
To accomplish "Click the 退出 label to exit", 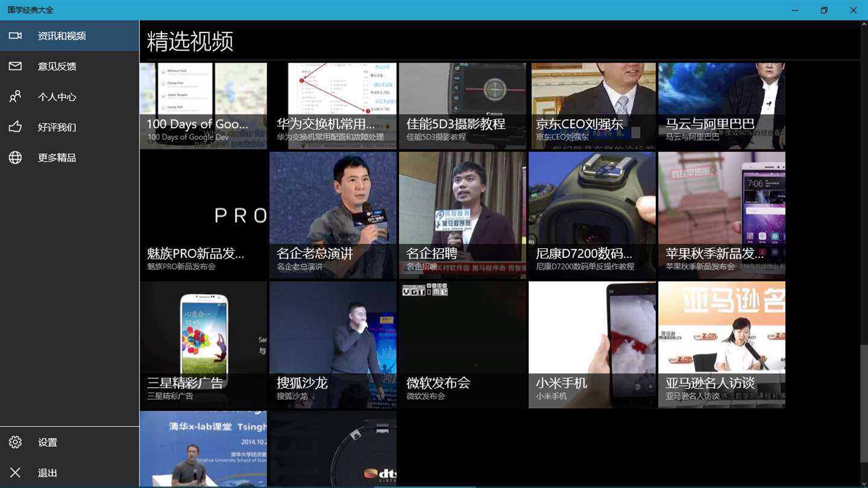I will [48, 473].
